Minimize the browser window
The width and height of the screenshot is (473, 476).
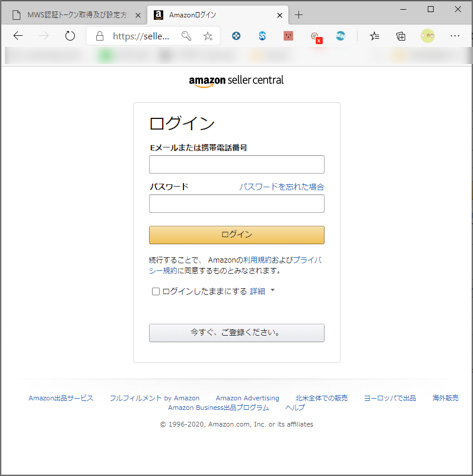(403, 9)
